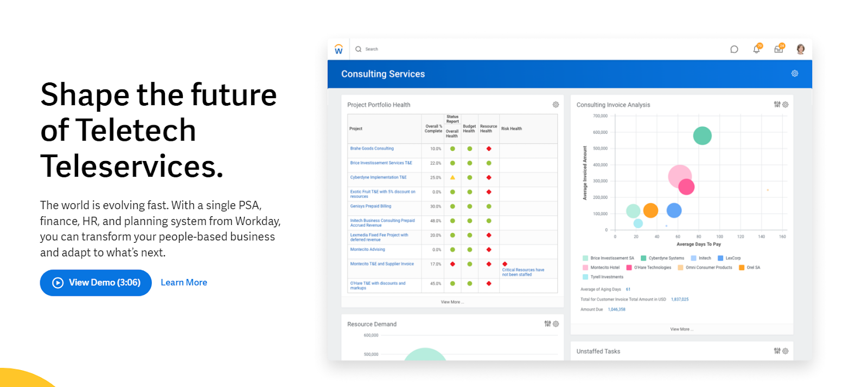868x387 pixels.
Task: Open Initech Business Consulting Prepaid project
Action: (x=382, y=223)
